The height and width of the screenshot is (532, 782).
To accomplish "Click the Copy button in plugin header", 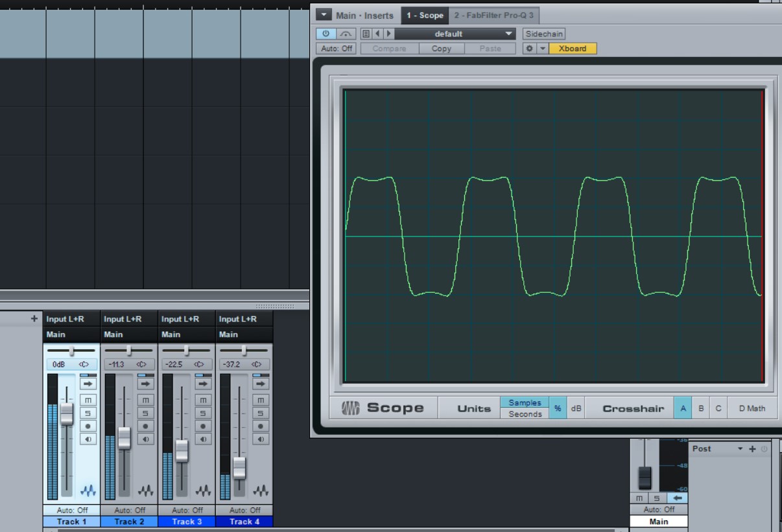I will pyautogui.click(x=441, y=49).
